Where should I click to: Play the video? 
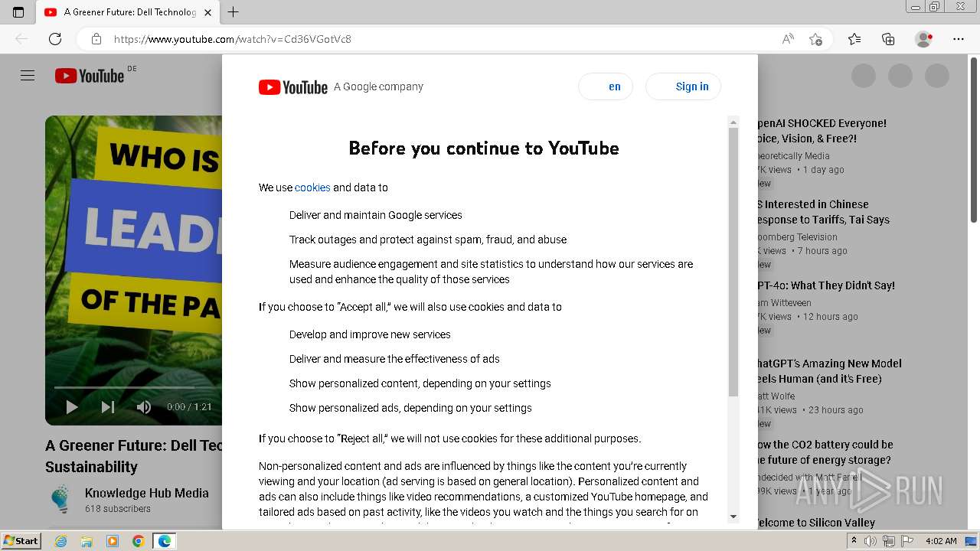(72, 407)
